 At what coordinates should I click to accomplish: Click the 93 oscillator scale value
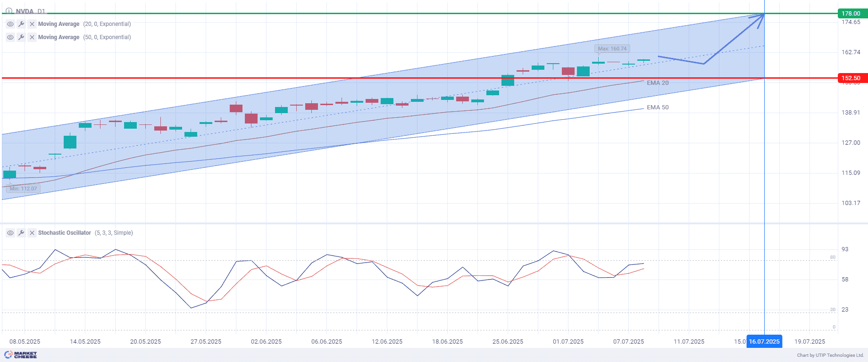click(x=845, y=249)
